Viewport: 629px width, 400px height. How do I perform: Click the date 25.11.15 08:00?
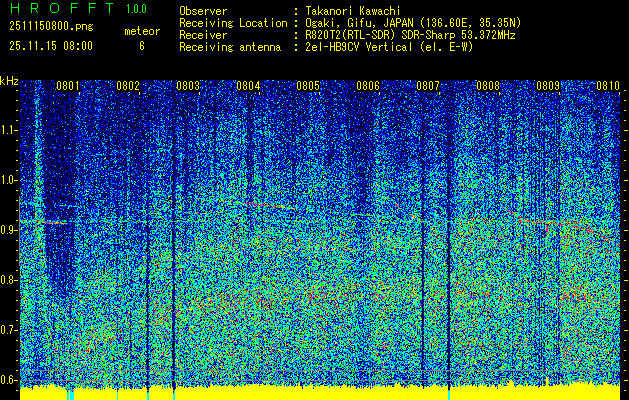click(x=51, y=46)
